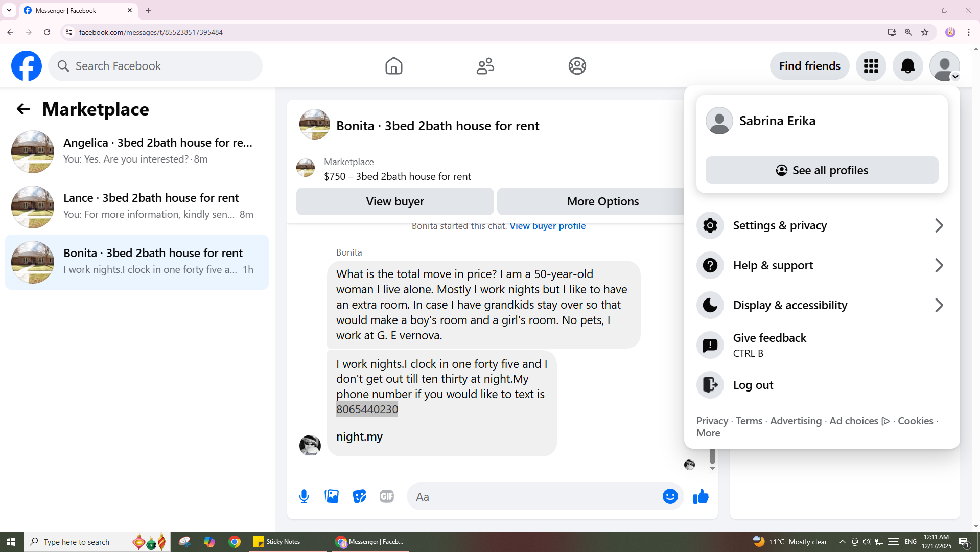Select Display & accessibility menu item
This screenshot has width=980, height=552.
pyautogui.click(x=822, y=305)
